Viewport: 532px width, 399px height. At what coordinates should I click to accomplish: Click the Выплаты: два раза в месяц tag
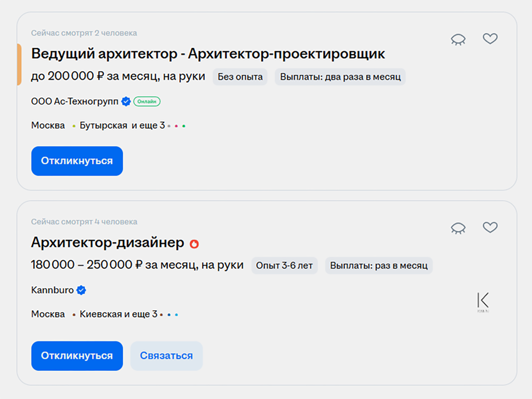(x=340, y=77)
